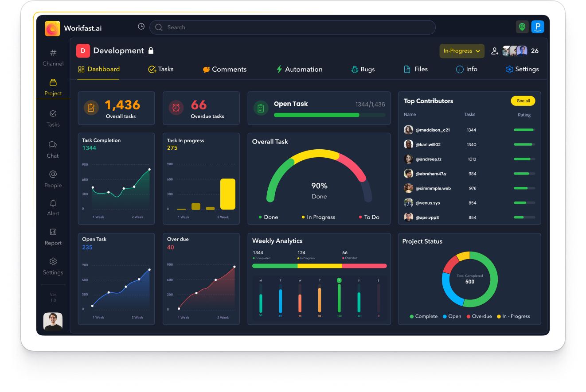Open Report in the sidebar
This screenshot has height=392, width=586.
(x=53, y=237)
